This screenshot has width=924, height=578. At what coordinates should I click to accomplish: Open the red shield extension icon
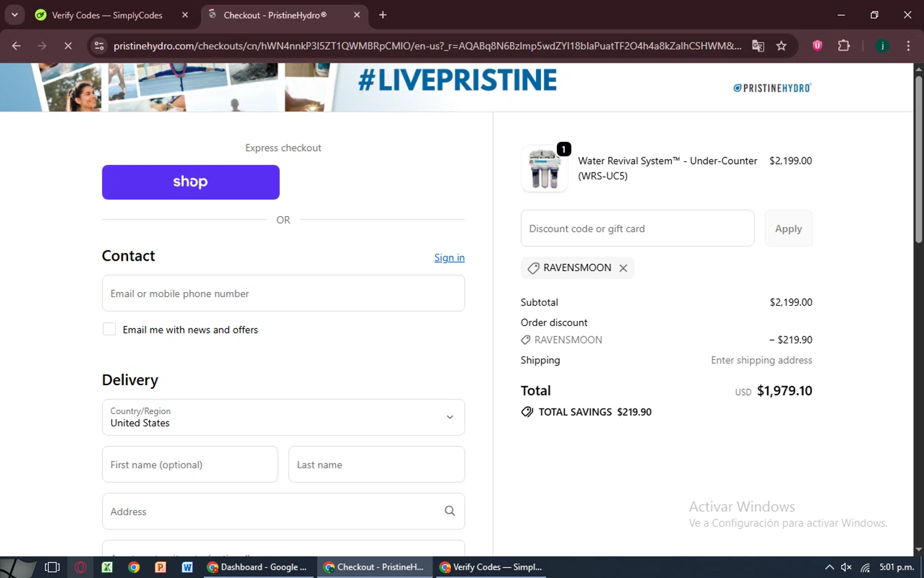click(817, 46)
